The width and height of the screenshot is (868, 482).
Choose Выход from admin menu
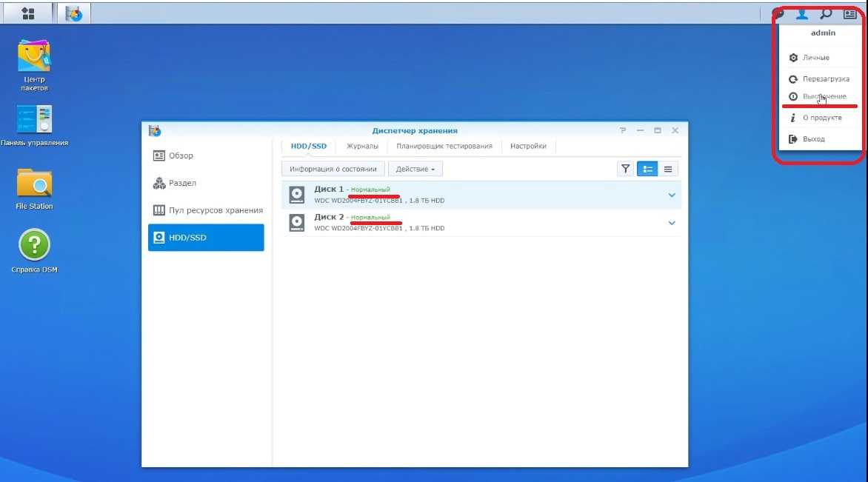[813, 138]
